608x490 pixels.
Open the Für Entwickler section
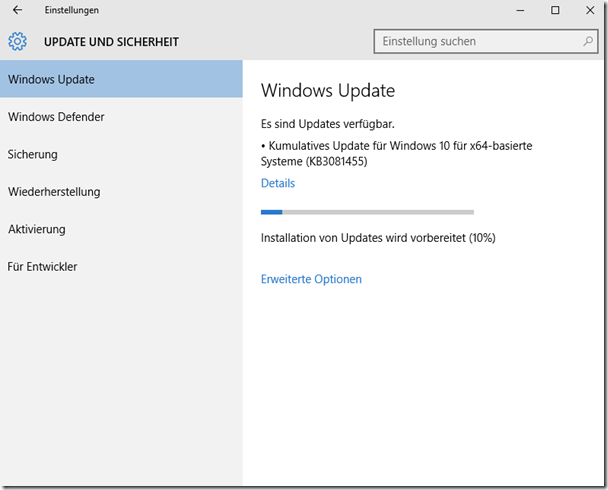click(x=121, y=267)
